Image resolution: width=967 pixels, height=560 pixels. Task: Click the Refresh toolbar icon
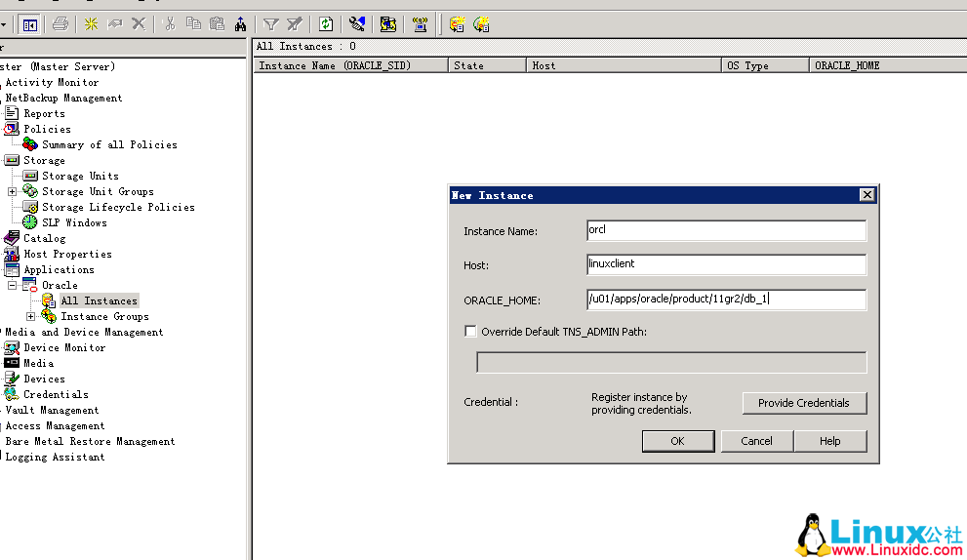coord(326,24)
